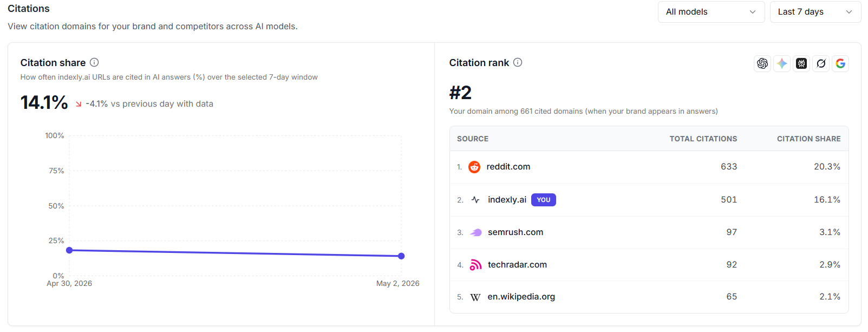Screen dimensions: 868x332
Task: Open the semrush.com source row
Action: [x=649, y=232]
